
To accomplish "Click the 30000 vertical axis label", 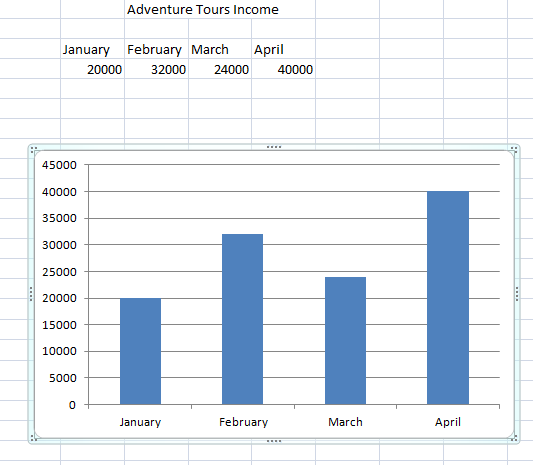I will (x=59, y=245).
